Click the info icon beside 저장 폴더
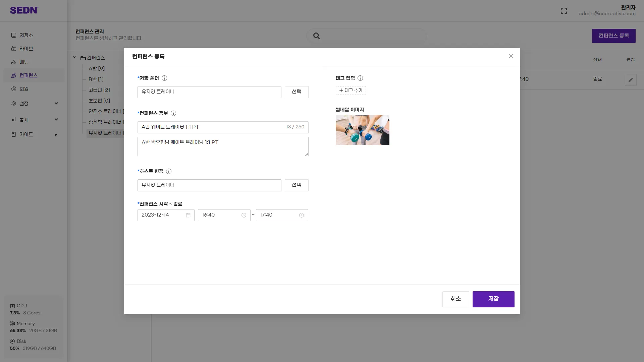The width and height of the screenshot is (644, 362). (164, 78)
